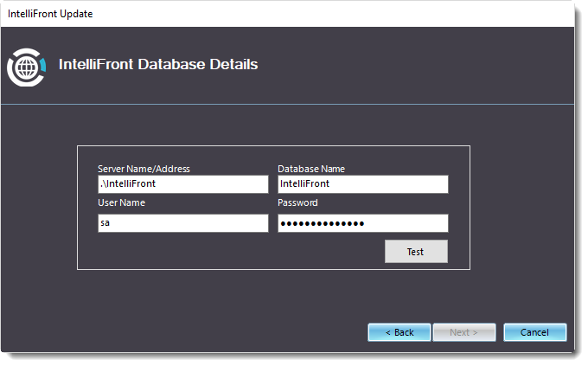This screenshot has width=588, height=366.
Task: Go back with the Back button
Action: pos(399,332)
